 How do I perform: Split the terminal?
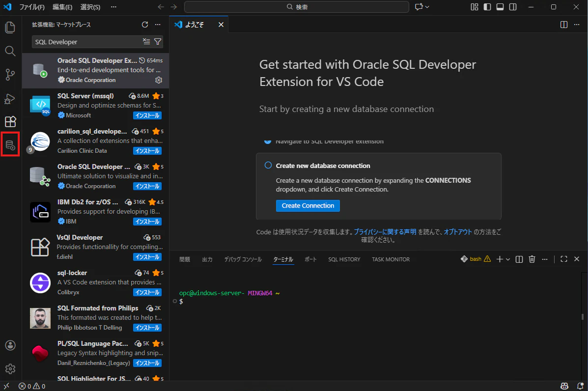pyautogui.click(x=519, y=259)
